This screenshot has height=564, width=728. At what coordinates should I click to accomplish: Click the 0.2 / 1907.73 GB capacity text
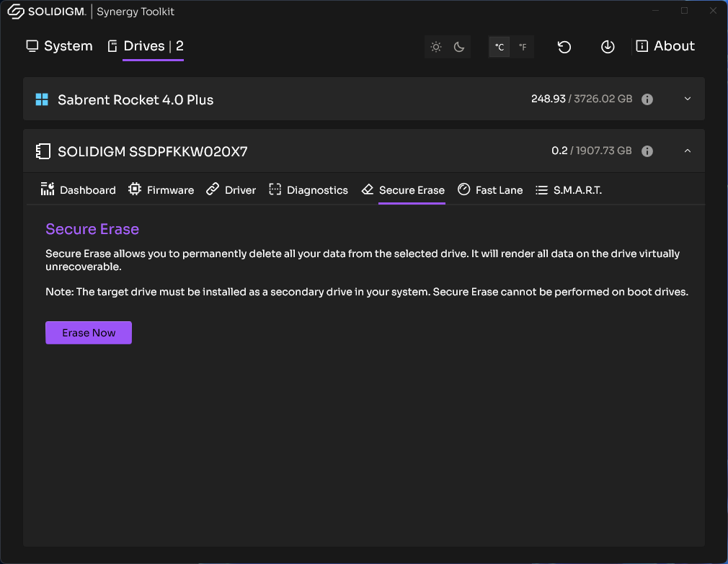point(592,151)
